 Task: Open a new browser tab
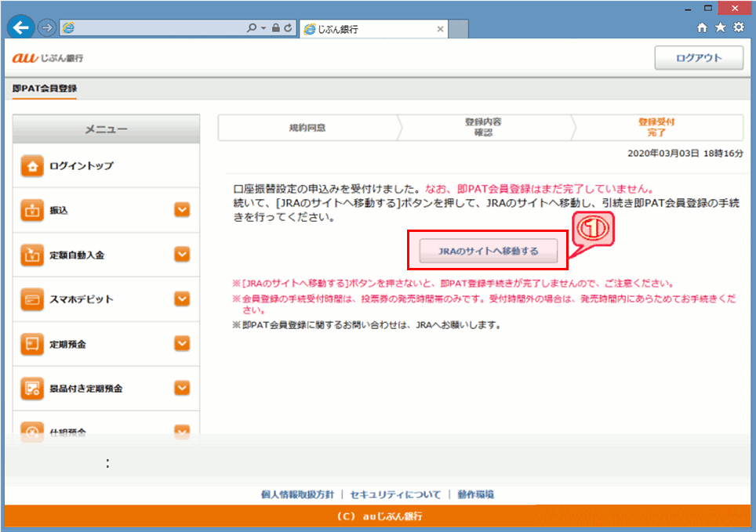[x=458, y=29]
